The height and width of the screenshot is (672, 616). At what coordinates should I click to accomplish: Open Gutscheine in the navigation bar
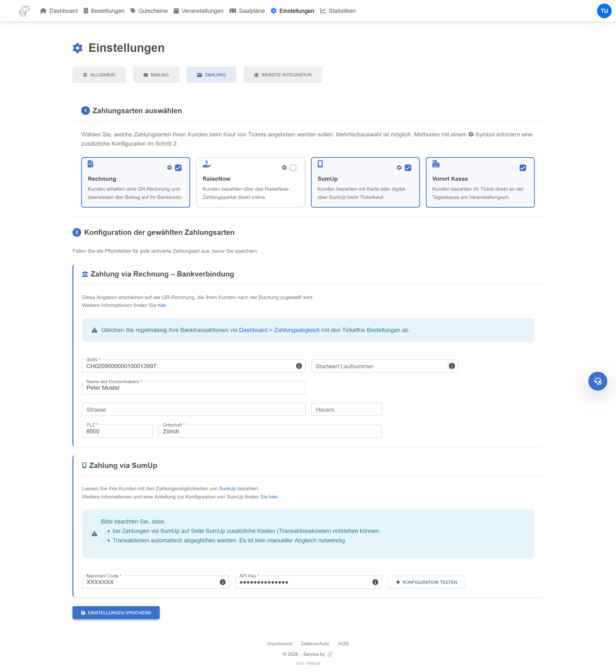click(x=149, y=11)
